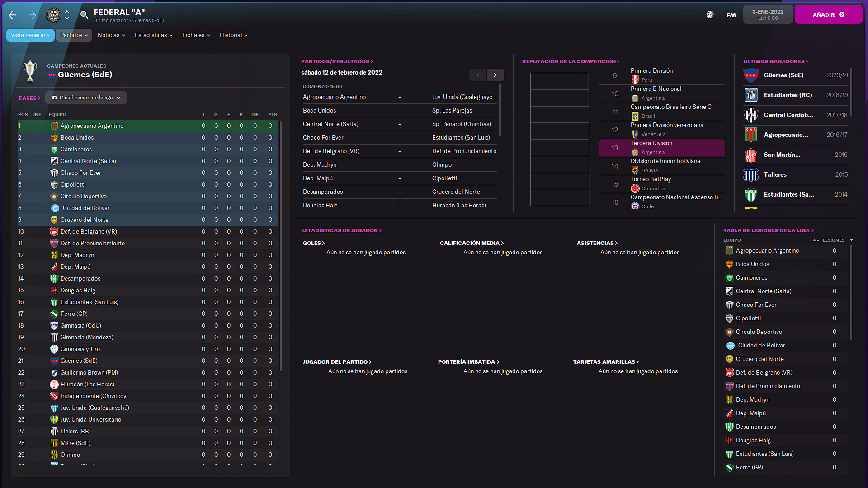This screenshot has height=488, width=868.
Task: Click the Peru flag under Primera División
Action: point(635,80)
